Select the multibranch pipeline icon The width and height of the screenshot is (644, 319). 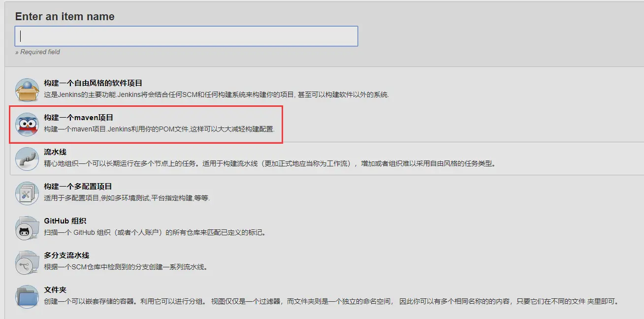tap(27, 262)
